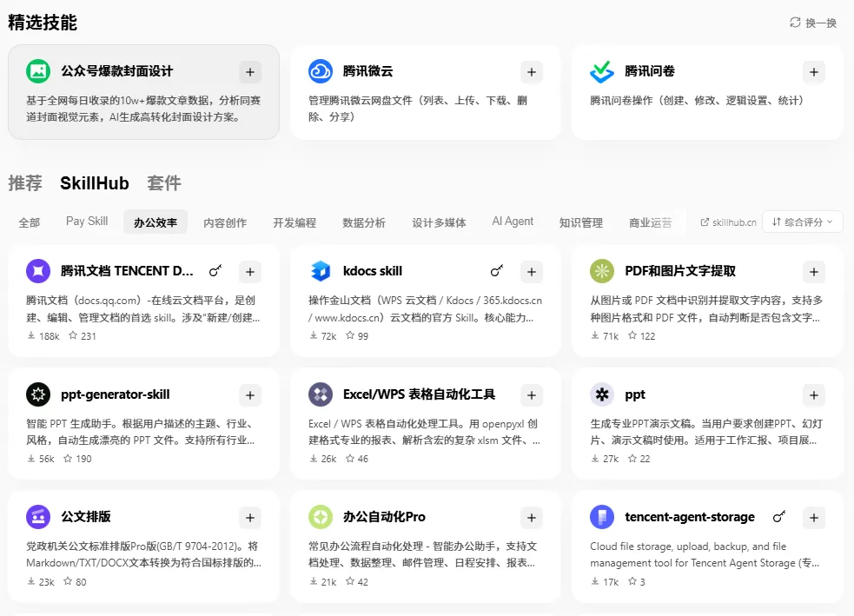854x616 pixels.
Task: Open the ppt-generator-skill title
Action: coord(116,394)
